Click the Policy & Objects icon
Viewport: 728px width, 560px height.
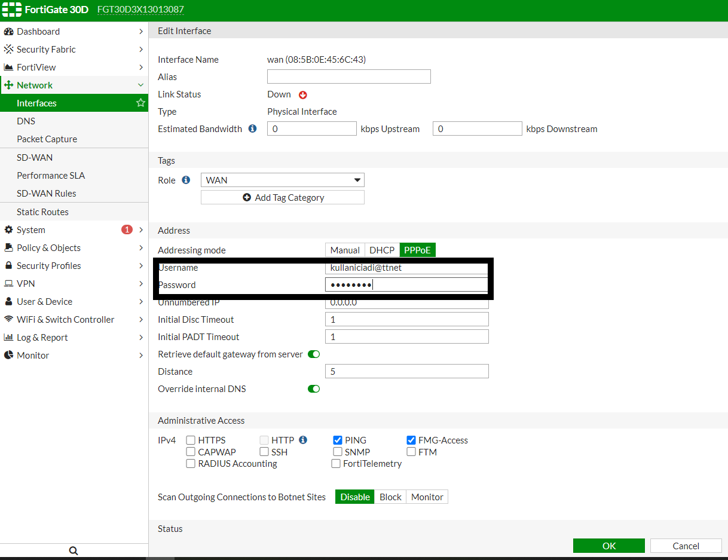pyautogui.click(x=8, y=248)
